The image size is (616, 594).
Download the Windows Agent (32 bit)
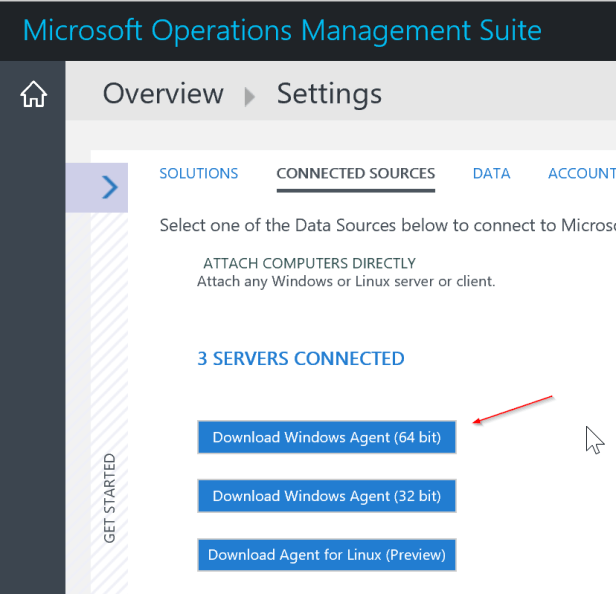pos(326,495)
